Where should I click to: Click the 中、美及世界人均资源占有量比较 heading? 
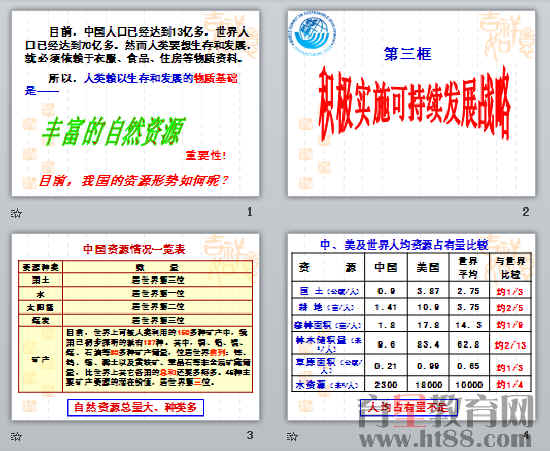point(404,244)
